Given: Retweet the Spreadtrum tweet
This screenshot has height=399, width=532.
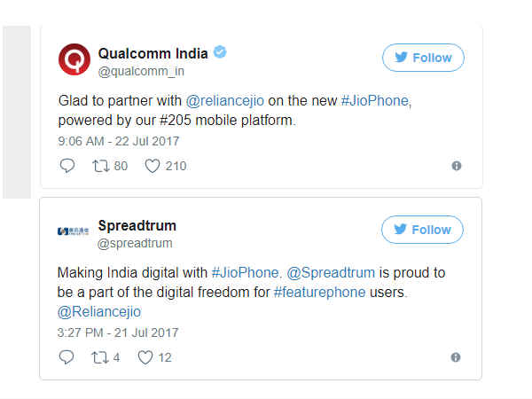Looking at the screenshot, I should (100, 357).
